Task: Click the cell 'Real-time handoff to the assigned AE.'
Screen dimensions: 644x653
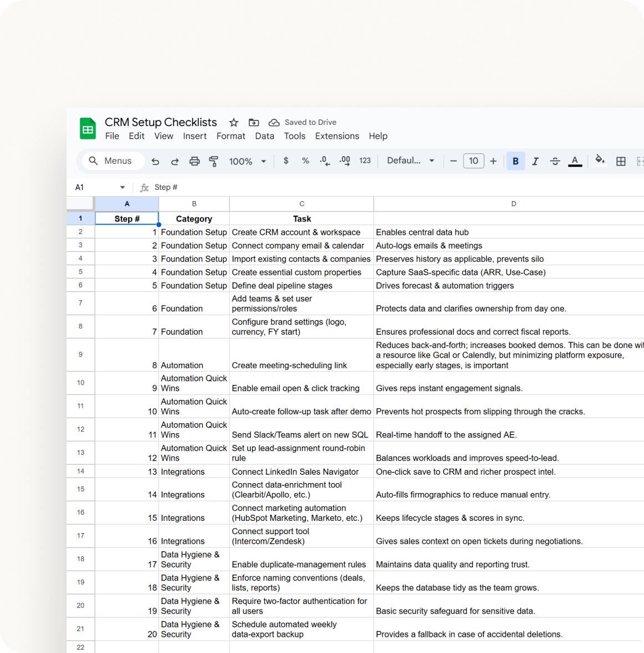Action: point(509,429)
